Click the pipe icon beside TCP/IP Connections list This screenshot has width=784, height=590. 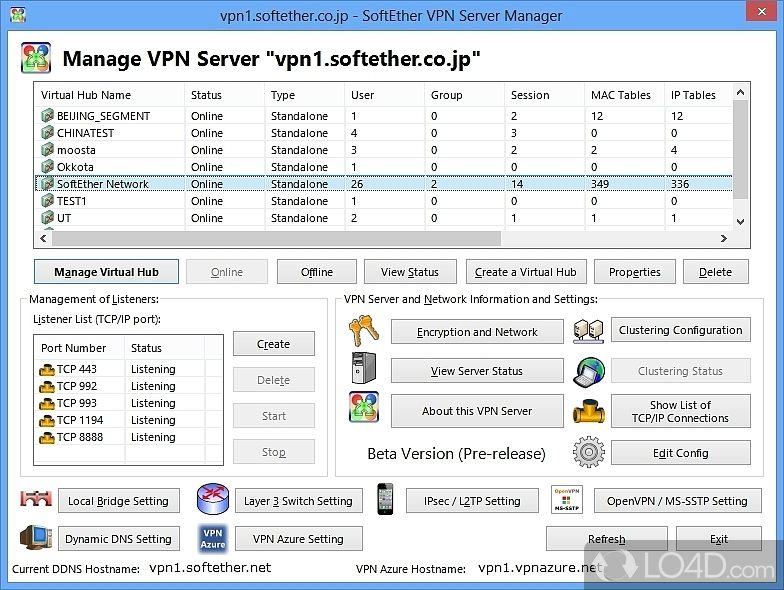[x=589, y=411]
